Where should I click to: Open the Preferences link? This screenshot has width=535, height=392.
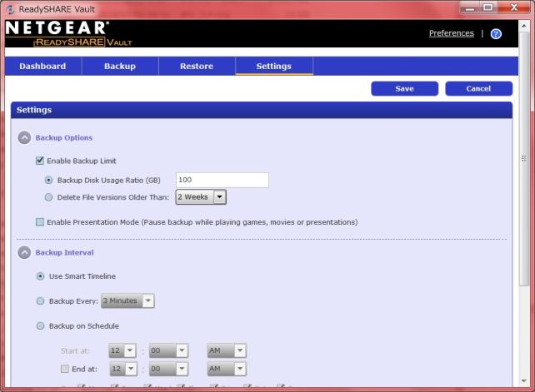point(452,33)
